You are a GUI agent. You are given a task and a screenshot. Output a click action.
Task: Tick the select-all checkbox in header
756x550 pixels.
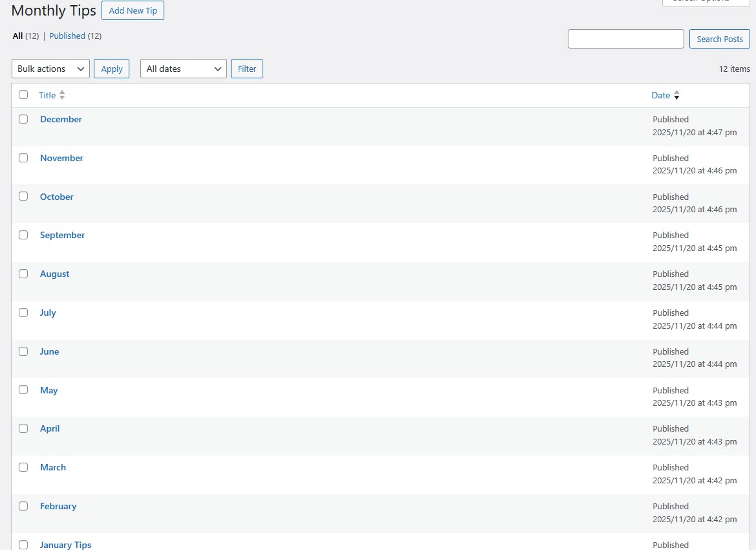click(x=23, y=94)
